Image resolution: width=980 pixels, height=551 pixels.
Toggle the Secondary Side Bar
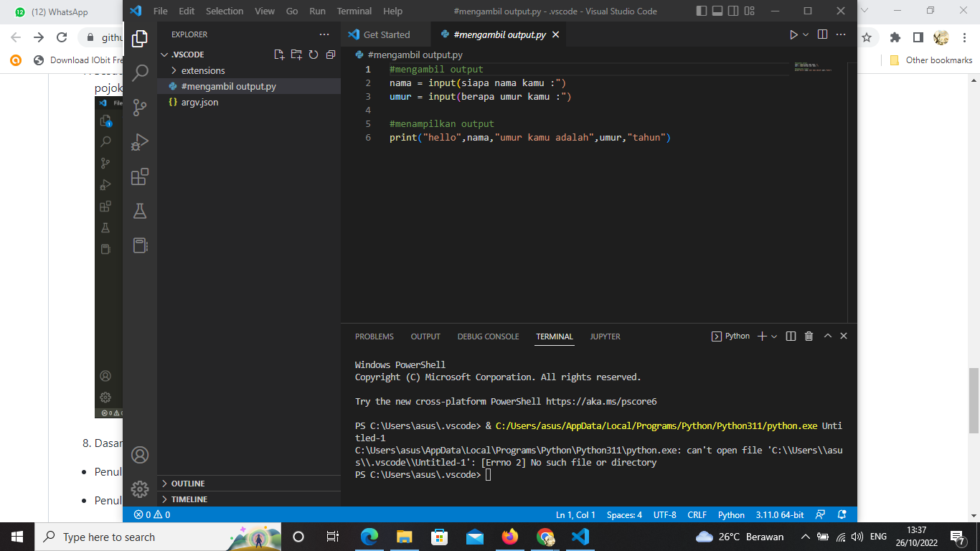point(732,11)
